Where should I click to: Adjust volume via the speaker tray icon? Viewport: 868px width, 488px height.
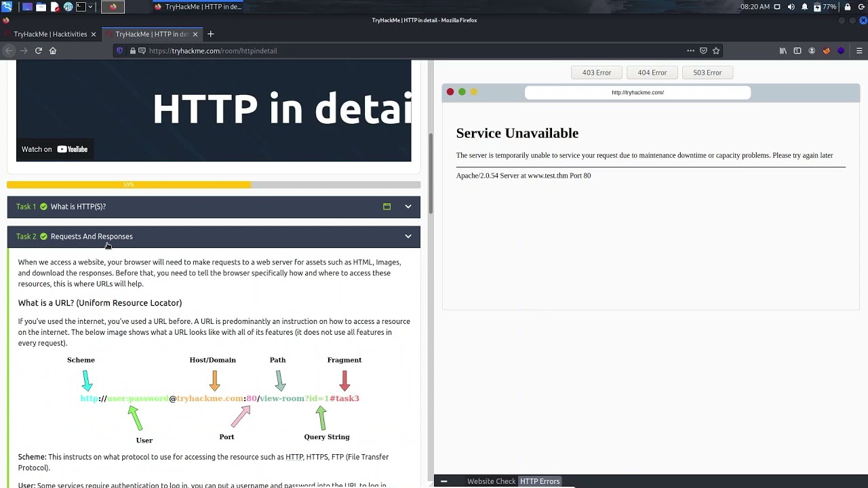pos(791,7)
